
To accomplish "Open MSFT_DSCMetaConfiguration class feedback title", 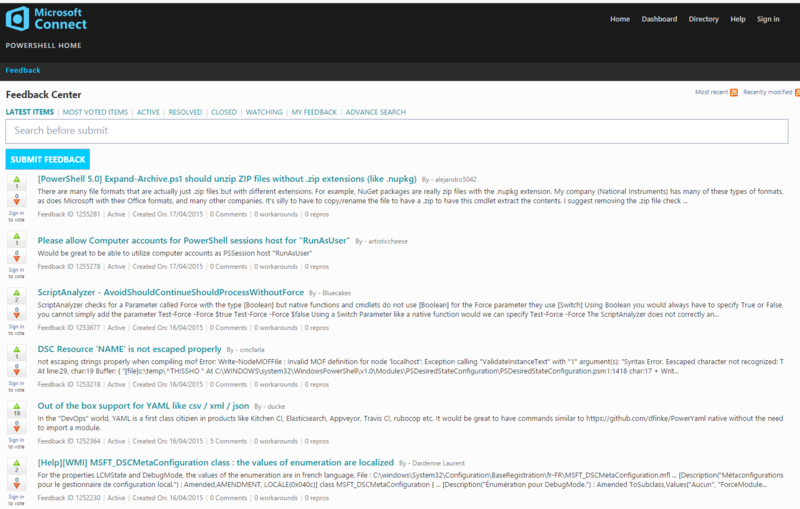I will pyautogui.click(x=215, y=463).
